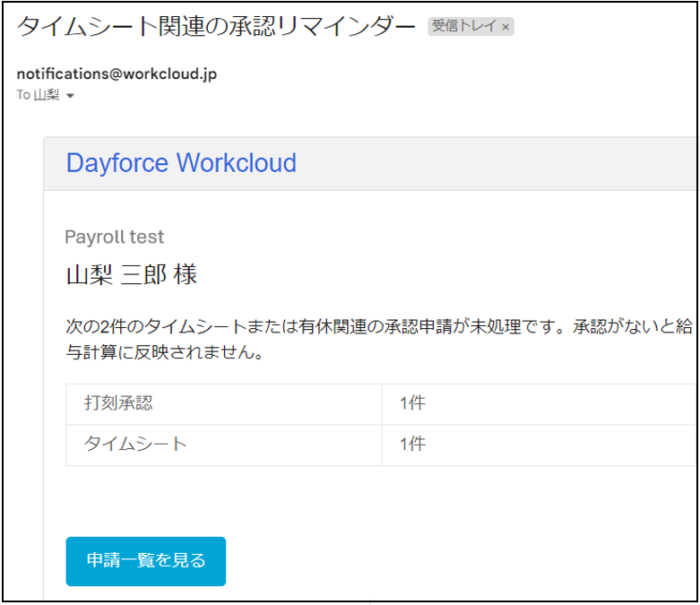Click the To 山梨 recipient line
This screenshot has height=605, width=700.
click(x=38, y=95)
